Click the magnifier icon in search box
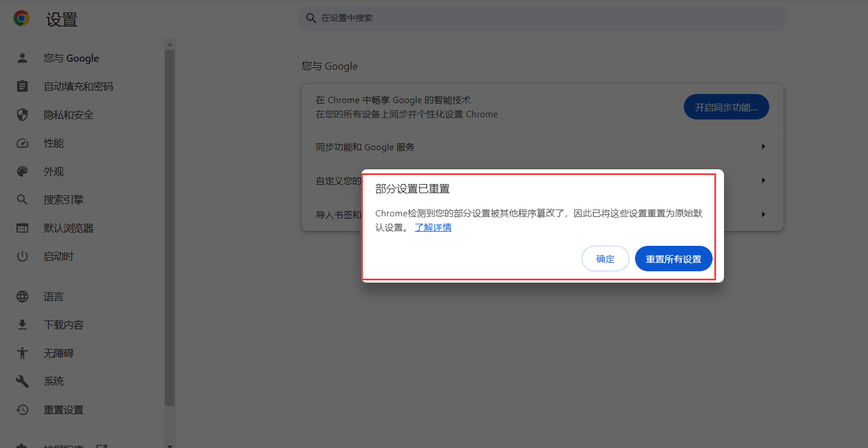Image resolution: width=868 pixels, height=448 pixels. [x=311, y=18]
